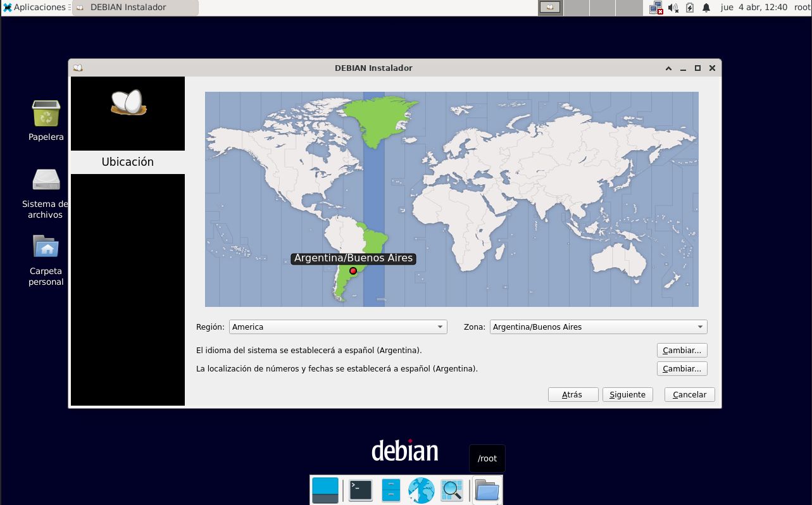Viewport: 812px width, 505px height.
Task: Go back with the Atrás button
Action: (x=573, y=394)
